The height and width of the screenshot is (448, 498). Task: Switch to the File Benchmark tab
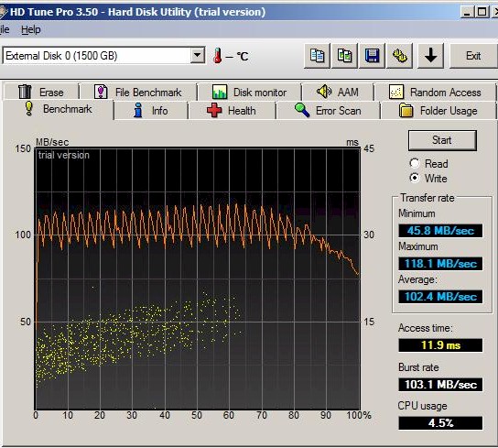tap(138, 93)
